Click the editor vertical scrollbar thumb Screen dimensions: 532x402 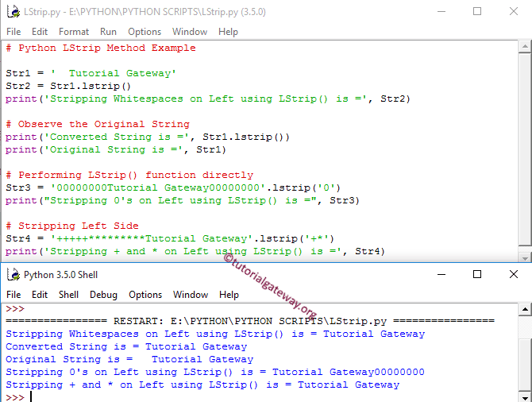[x=525, y=149]
